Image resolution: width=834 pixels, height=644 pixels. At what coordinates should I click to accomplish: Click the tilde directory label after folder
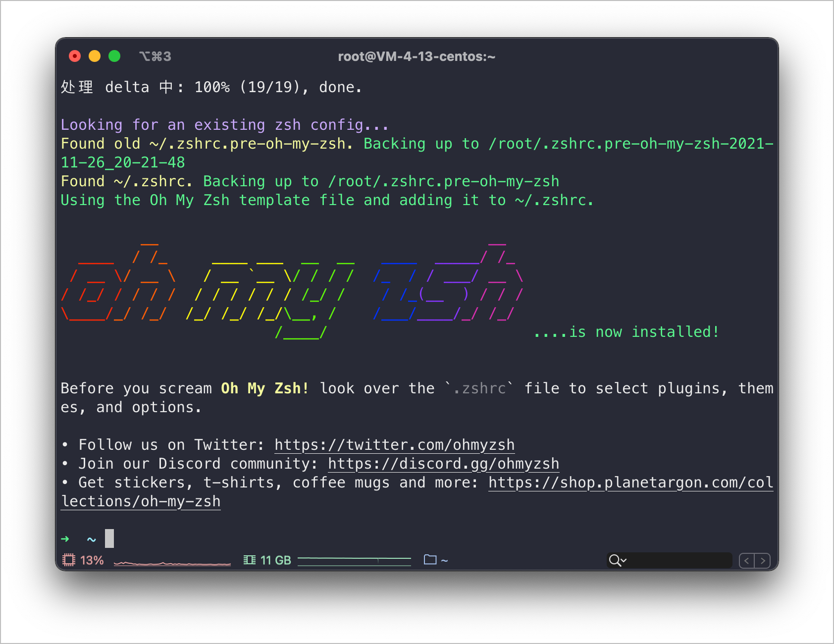point(444,561)
